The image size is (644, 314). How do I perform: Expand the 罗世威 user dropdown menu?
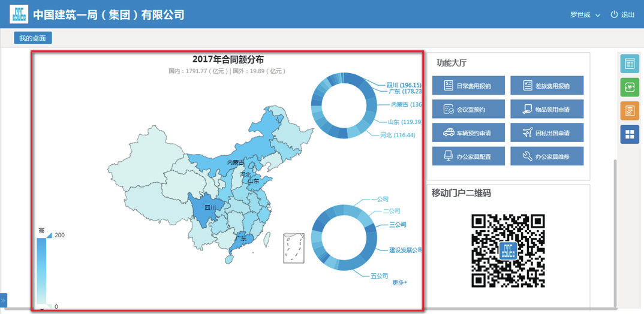(585, 14)
